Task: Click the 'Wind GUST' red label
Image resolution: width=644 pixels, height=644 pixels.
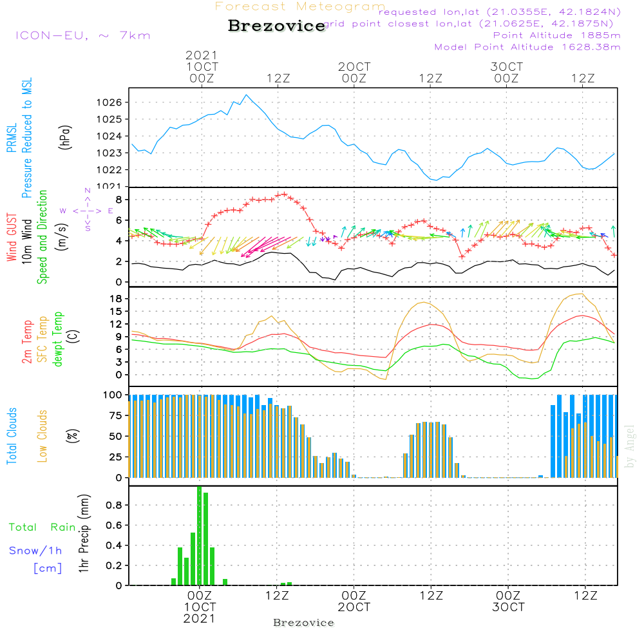Action: pyautogui.click(x=12, y=237)
